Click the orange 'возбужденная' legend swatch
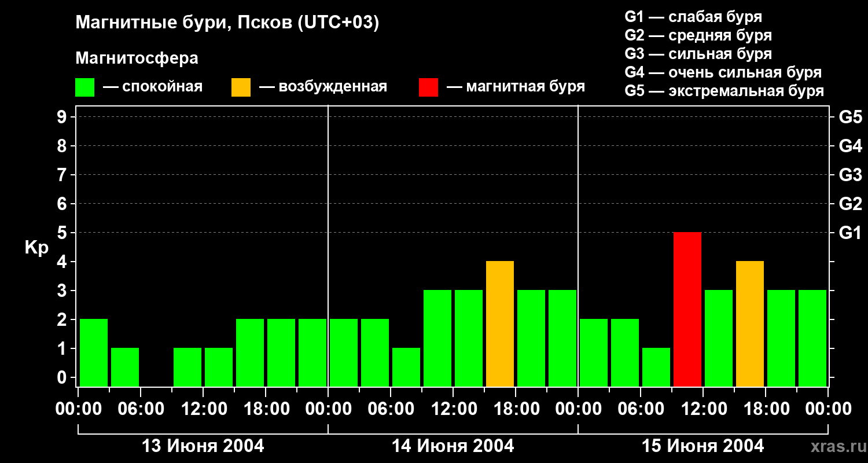Viewport: 868px width, 463px height. [x=241, y=87]
